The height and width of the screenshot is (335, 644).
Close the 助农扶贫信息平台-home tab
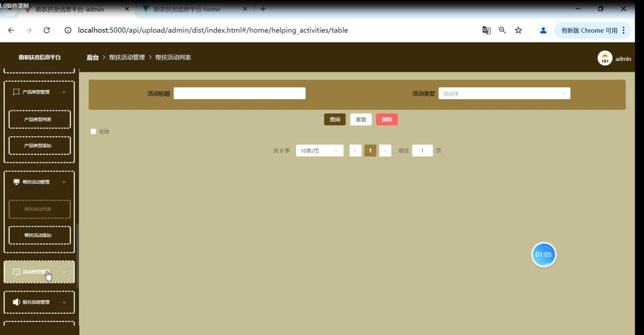245,9
